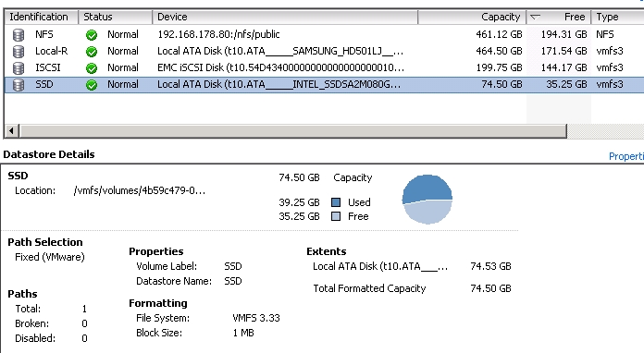Click the ISCSI datastore disk icon

[19, 67]
